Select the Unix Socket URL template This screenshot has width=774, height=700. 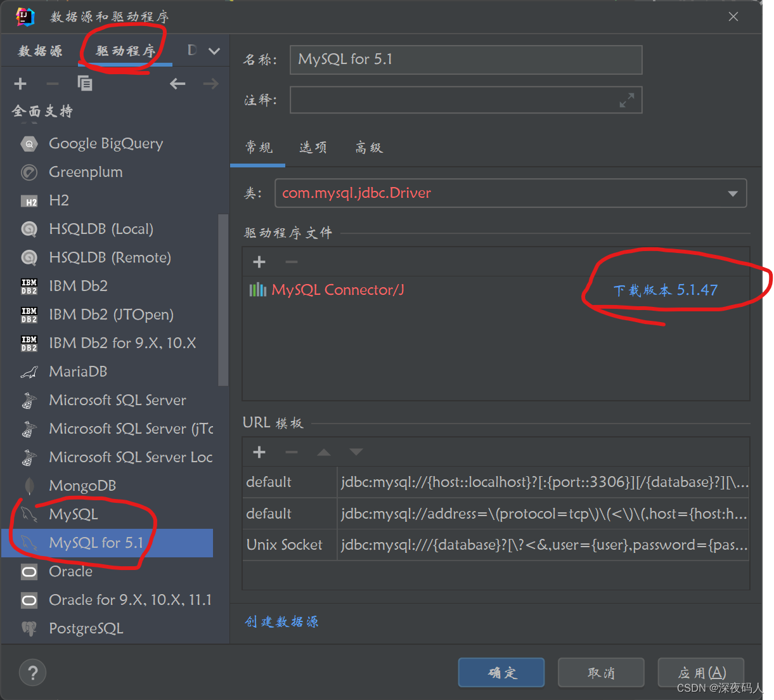tap(496, 545)
